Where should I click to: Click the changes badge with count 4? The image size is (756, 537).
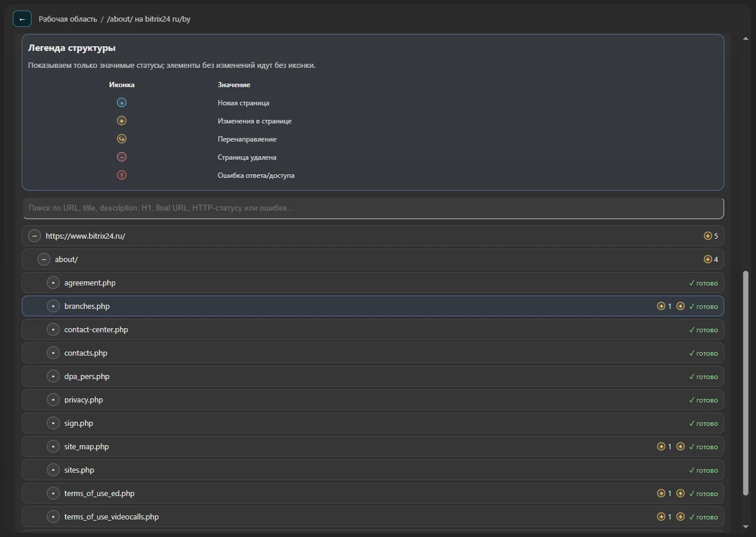[710, 259]
